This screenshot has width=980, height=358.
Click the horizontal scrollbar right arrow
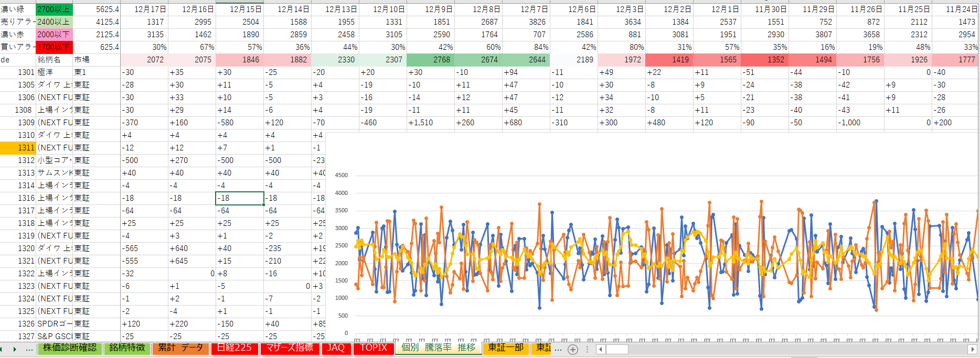[x=972, y=349]
